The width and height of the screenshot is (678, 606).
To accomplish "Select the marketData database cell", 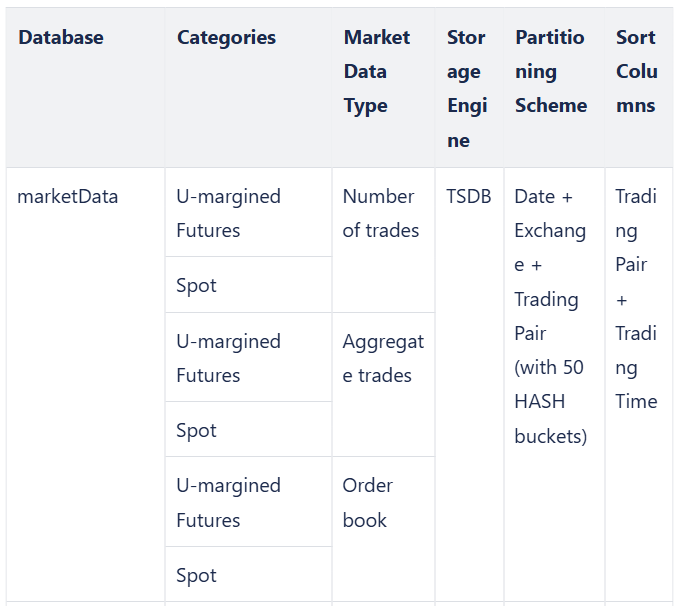I will click(67, 197).
